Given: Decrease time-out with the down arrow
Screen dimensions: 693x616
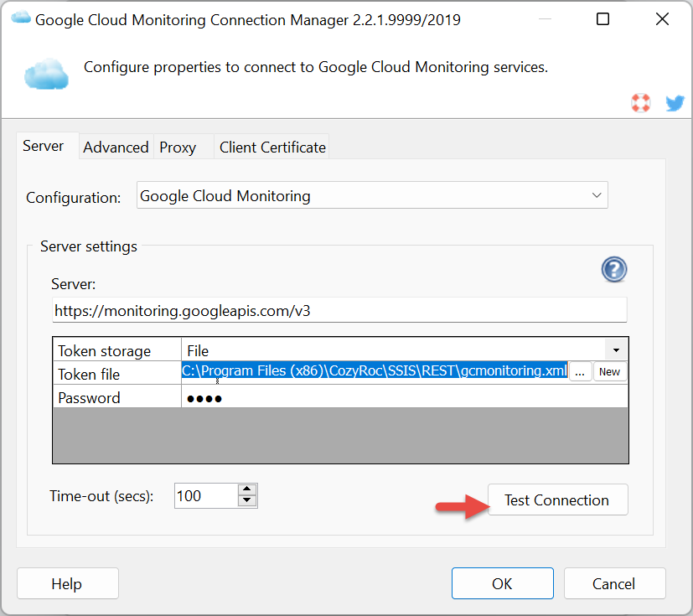Looking at the screenshot, I should (247, 501).
